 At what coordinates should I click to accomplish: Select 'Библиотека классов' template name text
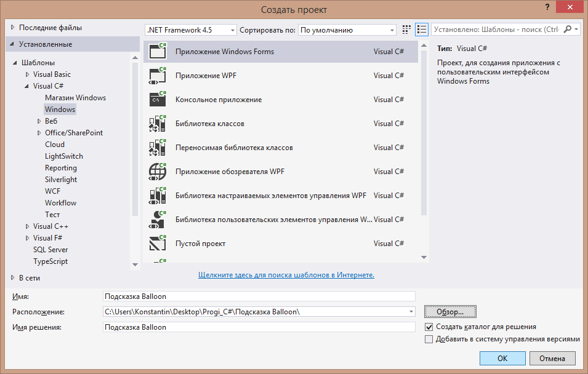click(210, 124)
